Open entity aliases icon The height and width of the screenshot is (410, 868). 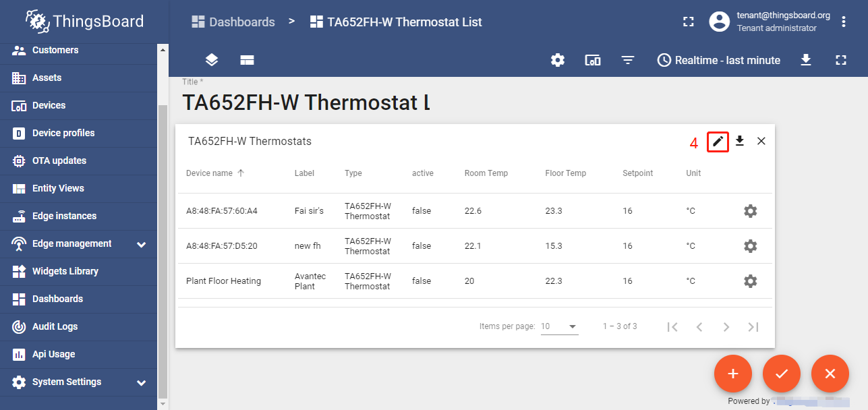click(593, 60)
